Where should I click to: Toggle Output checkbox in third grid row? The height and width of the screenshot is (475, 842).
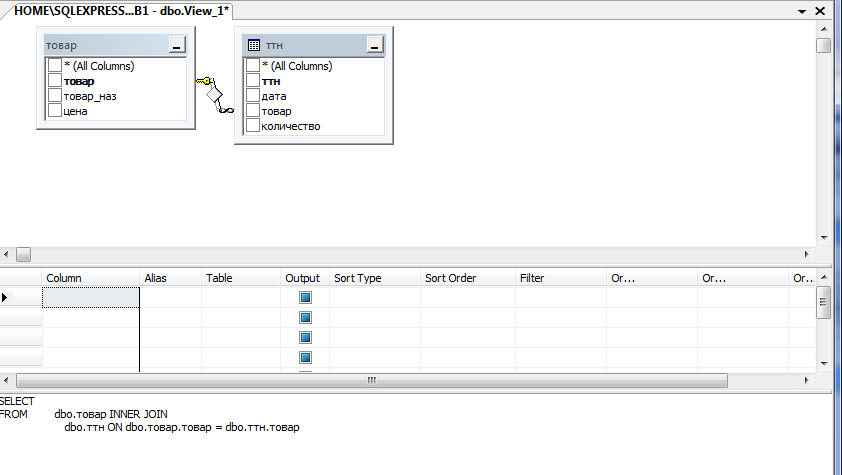tap(305, 338)
